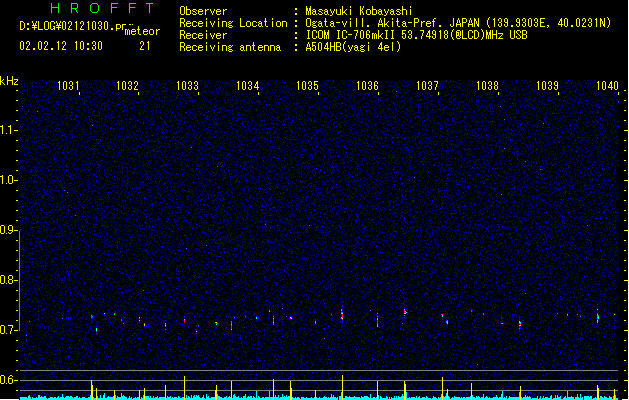Click the Observer field label
The width and height of the screenshot is (629, 400).
[203, 11]
